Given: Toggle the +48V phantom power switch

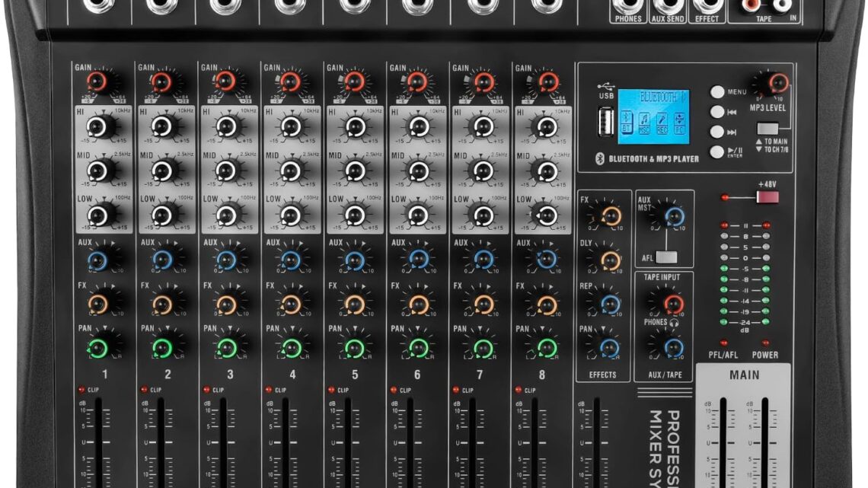Looking at the screenshot, I should [x=767, y=197].
